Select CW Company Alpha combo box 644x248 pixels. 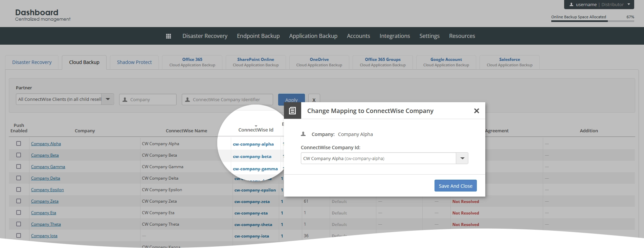384,158
